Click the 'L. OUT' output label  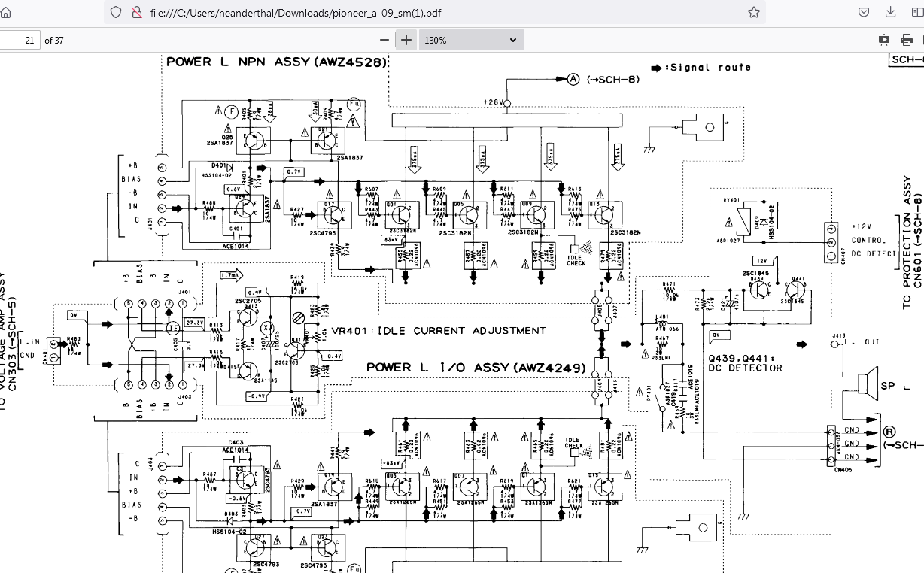pyautogui.click(x=861, y=343)
